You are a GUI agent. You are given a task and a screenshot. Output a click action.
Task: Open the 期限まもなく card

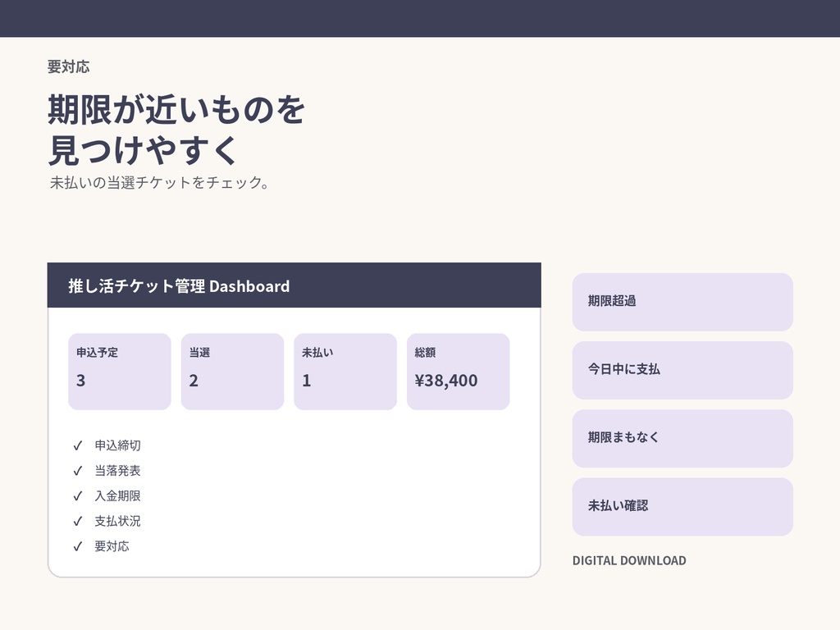682,438
